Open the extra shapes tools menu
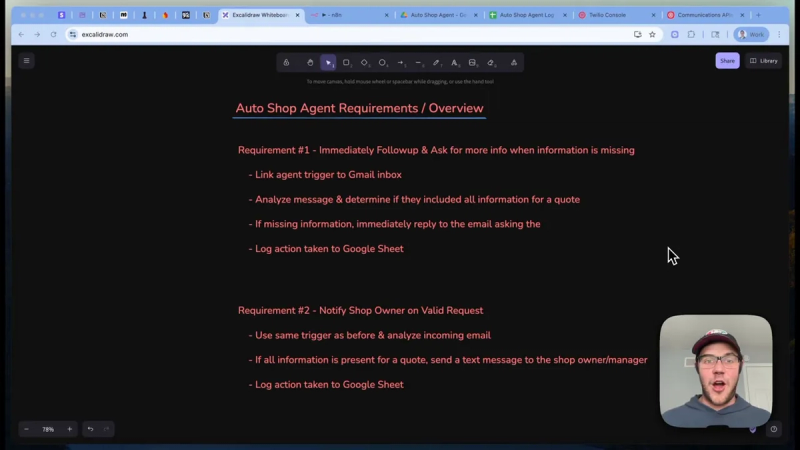 [514, 63]
